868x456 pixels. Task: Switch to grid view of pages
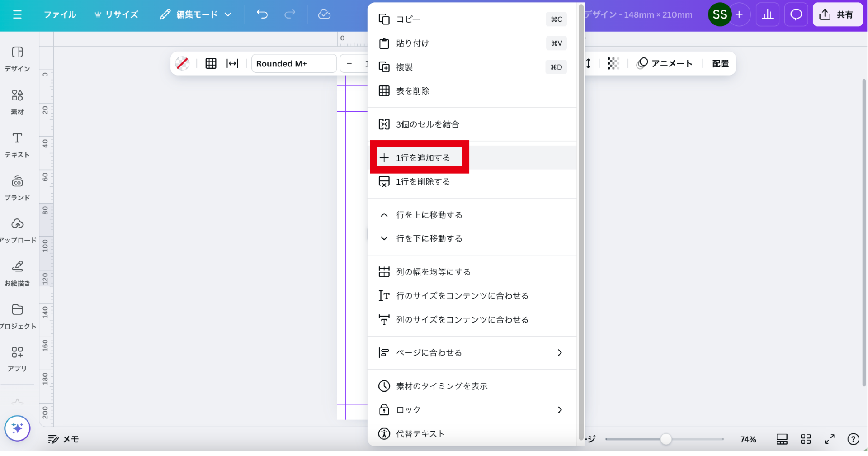(x=806, y=439)
